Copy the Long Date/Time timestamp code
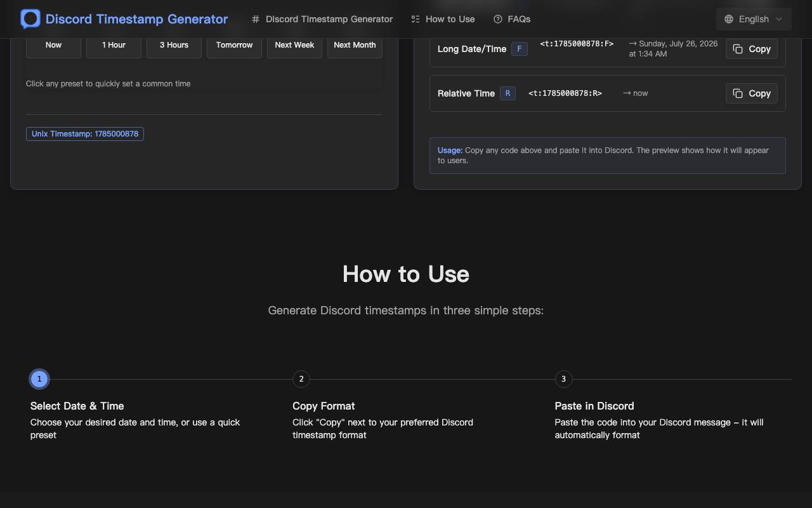This screenshot has width=812, height=508. tap(752, 49)
